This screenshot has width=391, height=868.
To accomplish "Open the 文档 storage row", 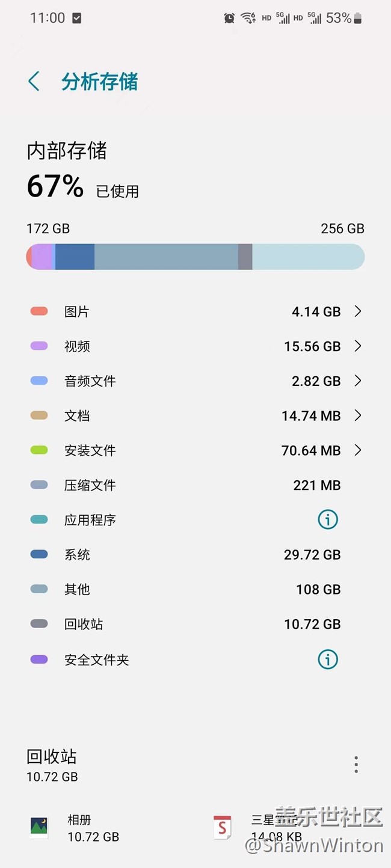I will (195, 416).
